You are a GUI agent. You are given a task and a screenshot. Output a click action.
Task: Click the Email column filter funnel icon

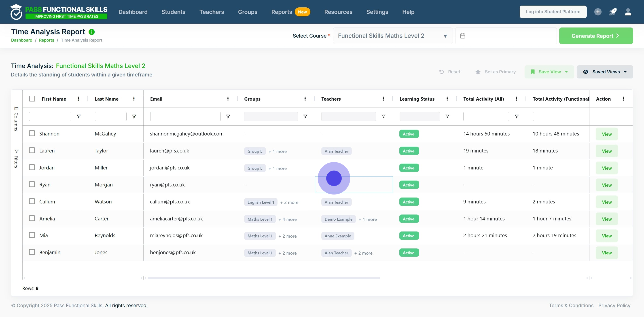(228, 116)
